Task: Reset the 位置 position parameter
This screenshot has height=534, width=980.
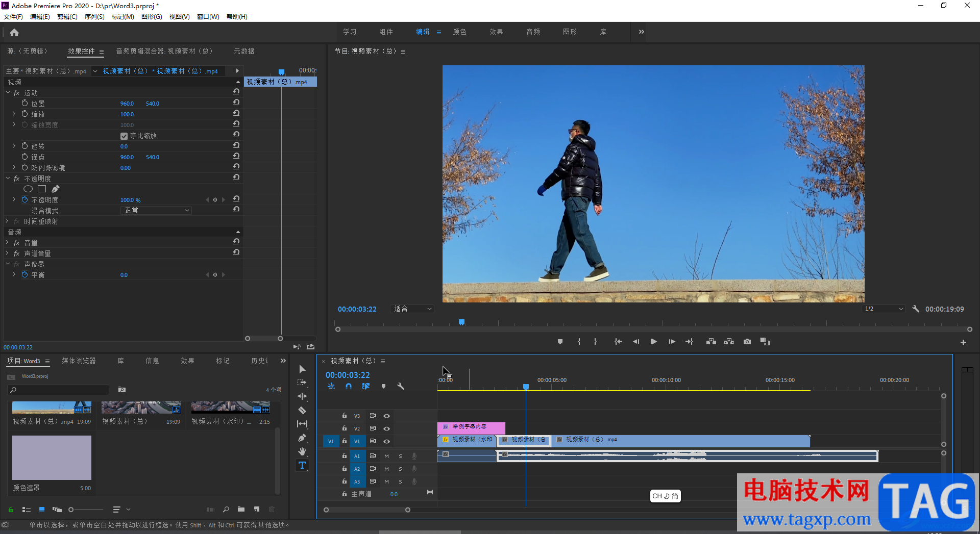Action: click(x=236, y=103)
